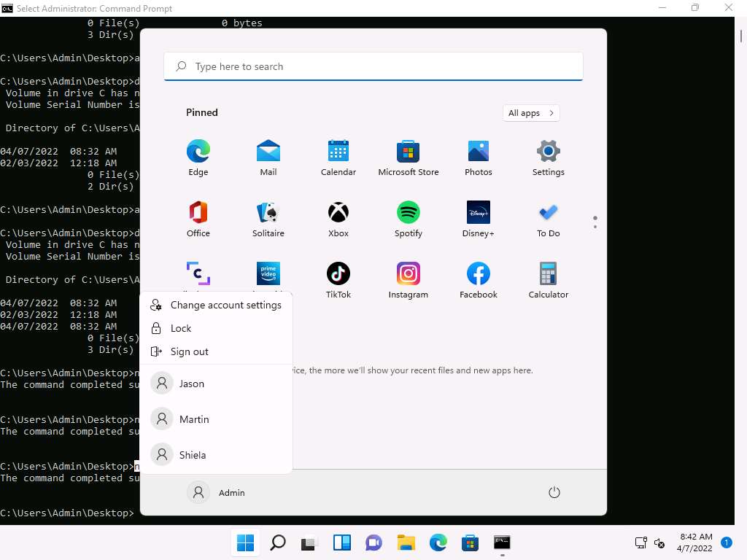Image resolution: width=747 pixels, height=560 pixels.
Task: Switch to user Martin
Action: [194, 419]
